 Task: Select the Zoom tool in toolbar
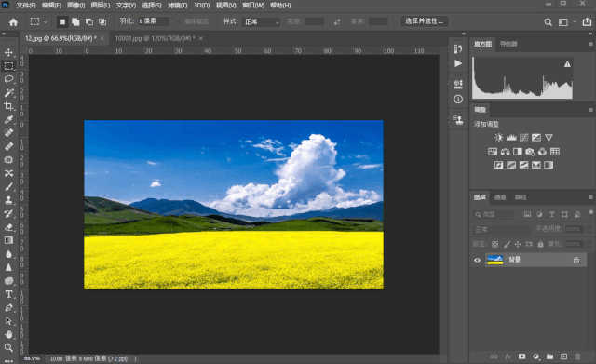[8, 347]
